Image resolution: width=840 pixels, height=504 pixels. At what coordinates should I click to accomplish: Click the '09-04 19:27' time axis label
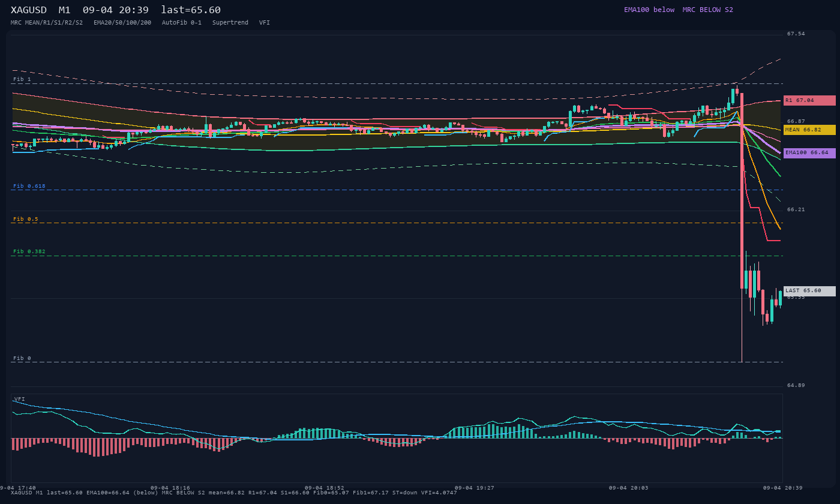click(x=475, y=488)
